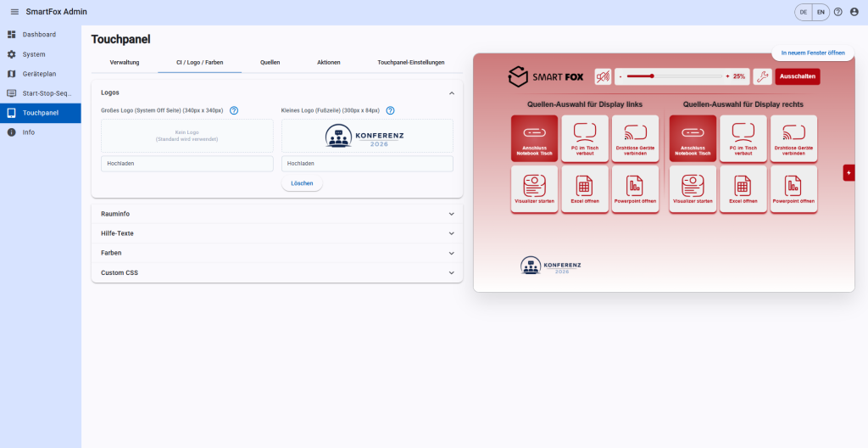Switch to the Verwaltung tab

pos(125,62)
